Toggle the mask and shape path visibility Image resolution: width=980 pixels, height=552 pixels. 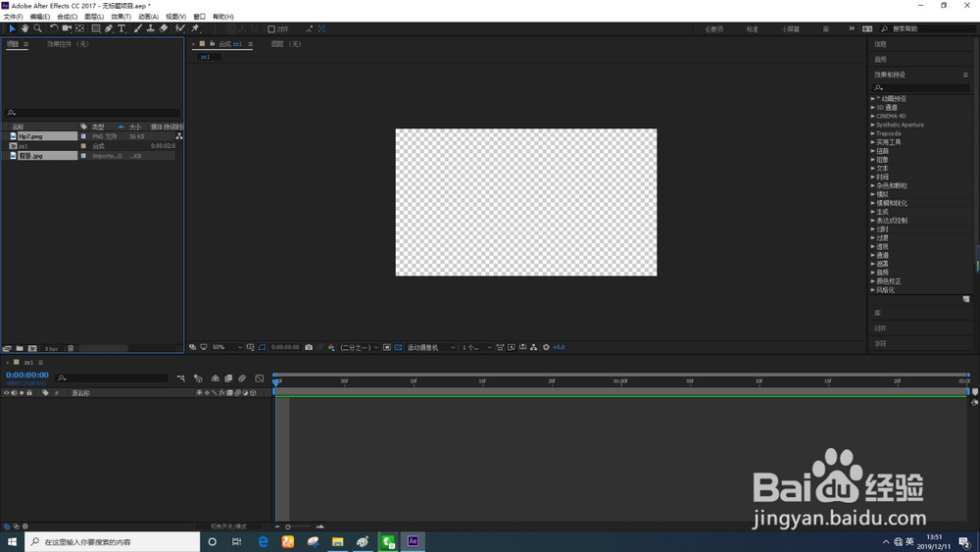coord(262,348)
